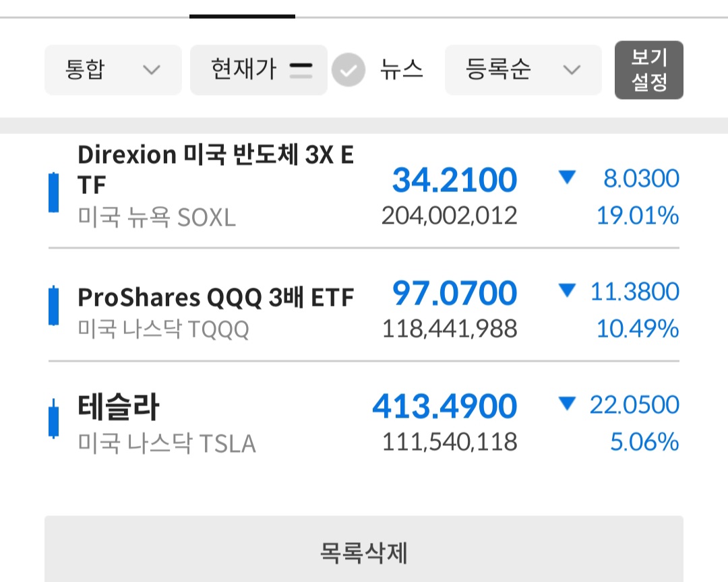The width and height of the screenshot is (728, 582).
Task: Open the 통합 dropdown
Action: tap(113, 70)
